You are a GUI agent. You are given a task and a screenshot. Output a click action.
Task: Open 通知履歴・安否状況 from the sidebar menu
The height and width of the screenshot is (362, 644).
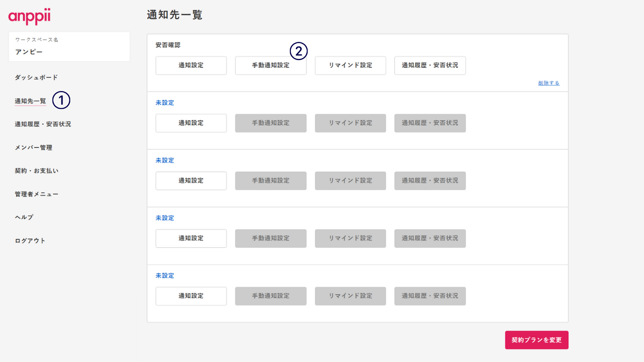coord(43,124)
